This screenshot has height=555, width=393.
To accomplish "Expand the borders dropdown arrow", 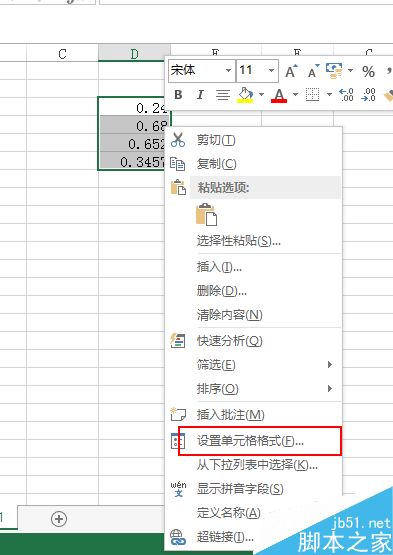I will [329, 95].
